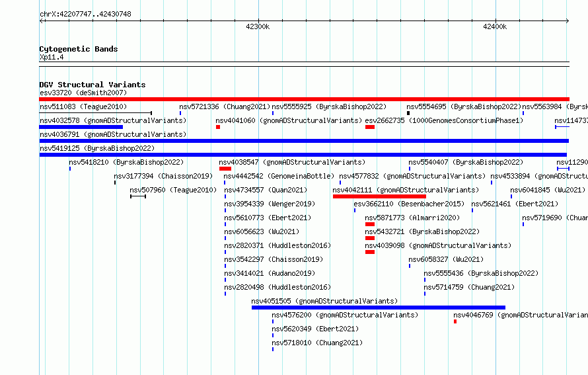Click nsv4046769 variant label
Screen dimensions: 588x375
521,315
